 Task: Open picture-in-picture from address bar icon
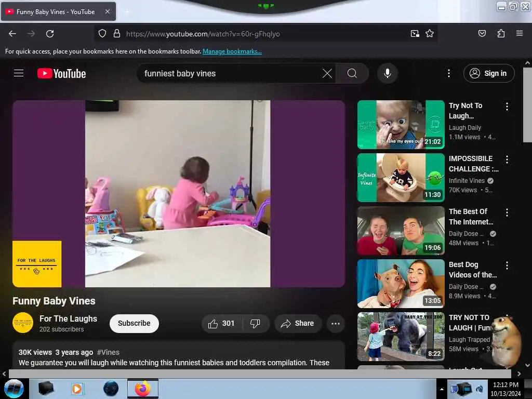click(415, 34)
